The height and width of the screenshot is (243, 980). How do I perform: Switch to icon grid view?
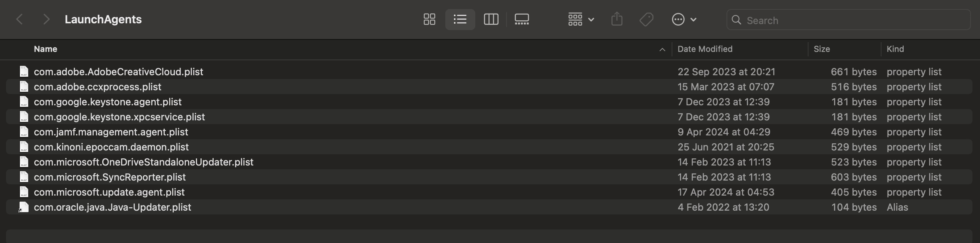click(x=429, y=20)
